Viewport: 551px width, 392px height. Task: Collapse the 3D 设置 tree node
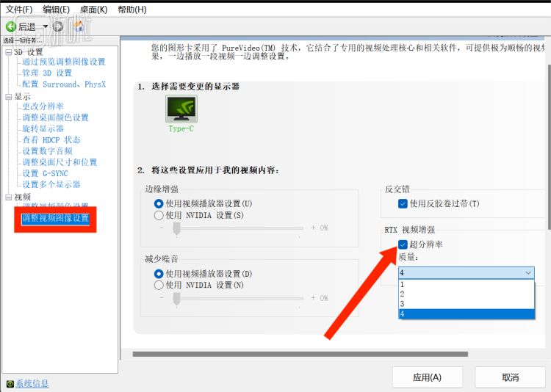pos(8,52)
